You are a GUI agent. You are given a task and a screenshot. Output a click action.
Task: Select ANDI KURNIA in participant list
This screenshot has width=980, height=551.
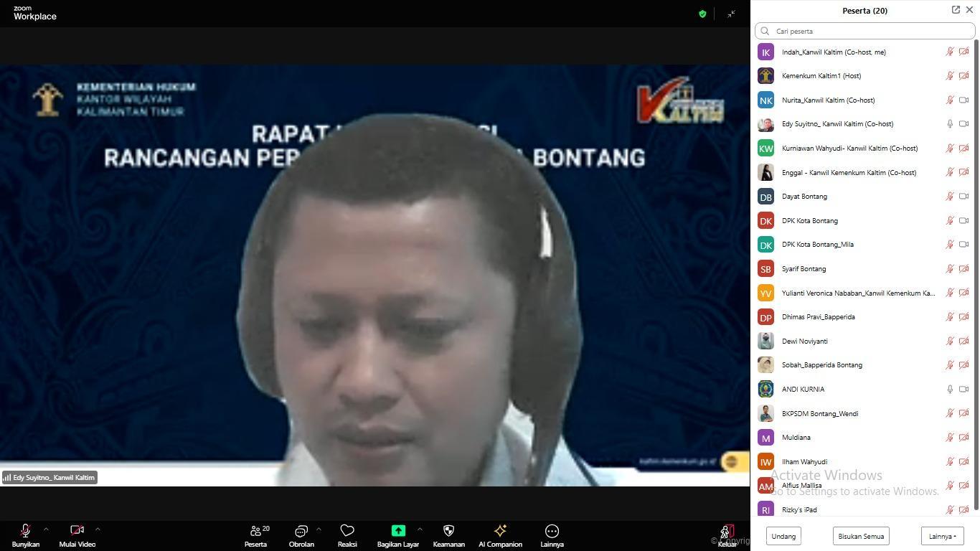(803, 390)
